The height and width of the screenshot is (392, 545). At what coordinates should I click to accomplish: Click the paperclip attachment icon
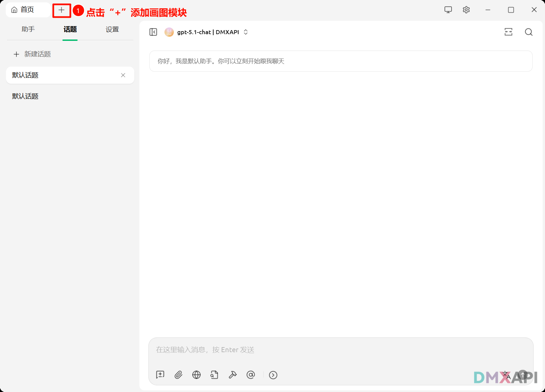pyautogui.click(x=178, y=375)
